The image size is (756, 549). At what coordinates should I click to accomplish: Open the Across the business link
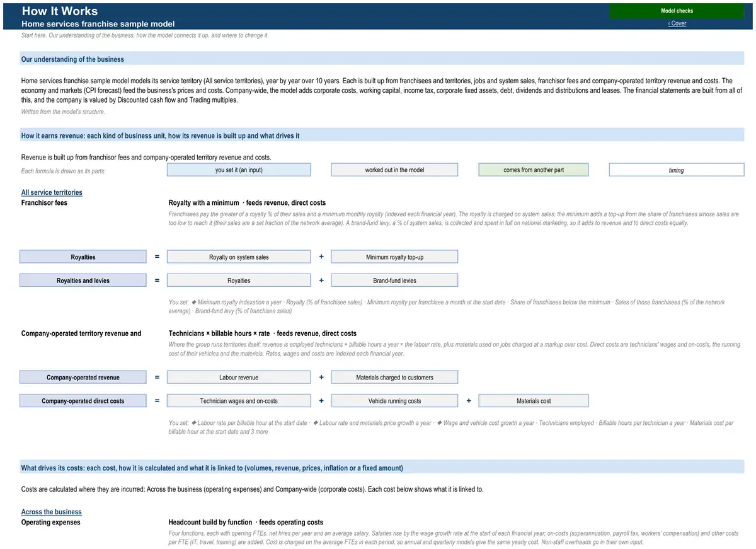[52, 512]
